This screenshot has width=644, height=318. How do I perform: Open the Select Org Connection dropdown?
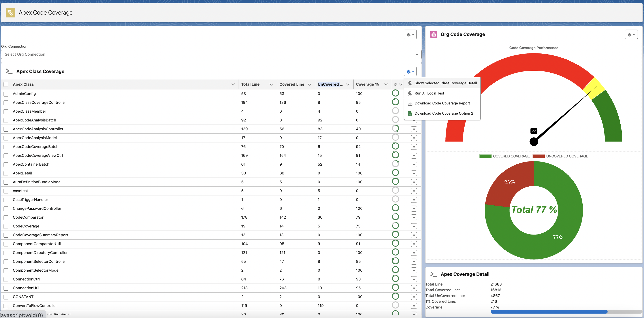pyautogui.click(x=211, y=54)
